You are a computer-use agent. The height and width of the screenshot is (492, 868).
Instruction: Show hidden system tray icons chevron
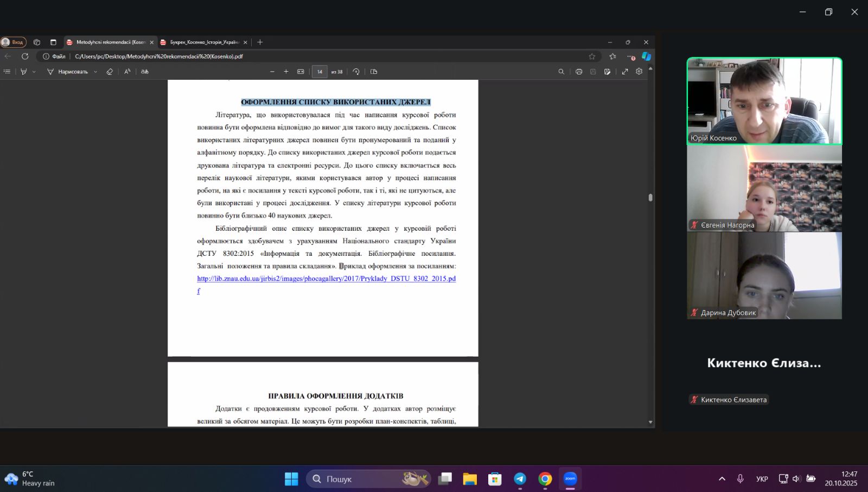coord(722,478)
